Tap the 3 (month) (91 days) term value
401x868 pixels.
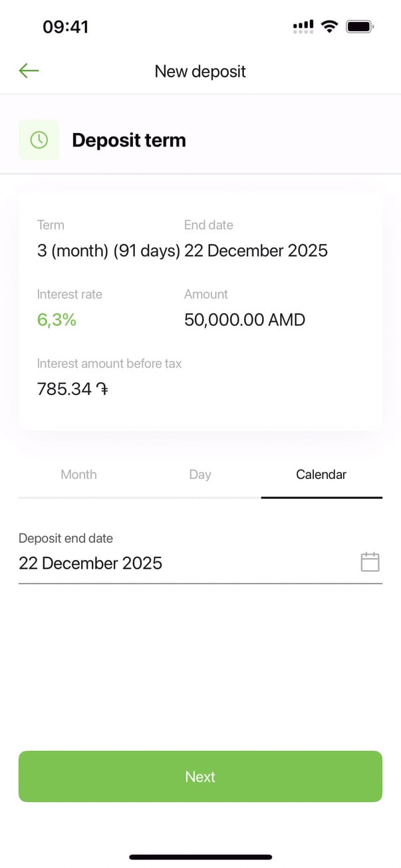(x=108, y=251)
